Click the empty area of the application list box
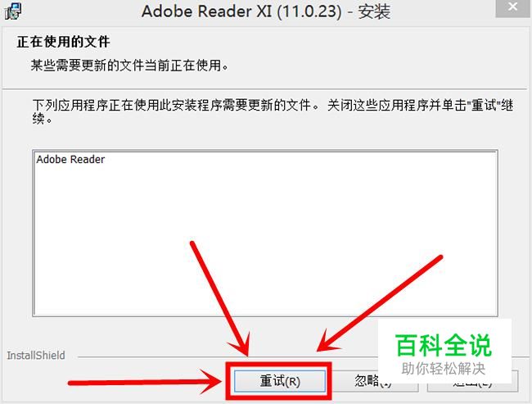The height and width of the screenshot is (404, 532). coord(265,238)
